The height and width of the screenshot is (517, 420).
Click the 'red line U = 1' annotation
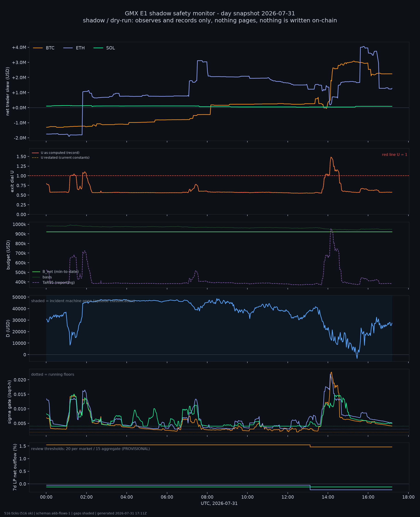(394, 155)
